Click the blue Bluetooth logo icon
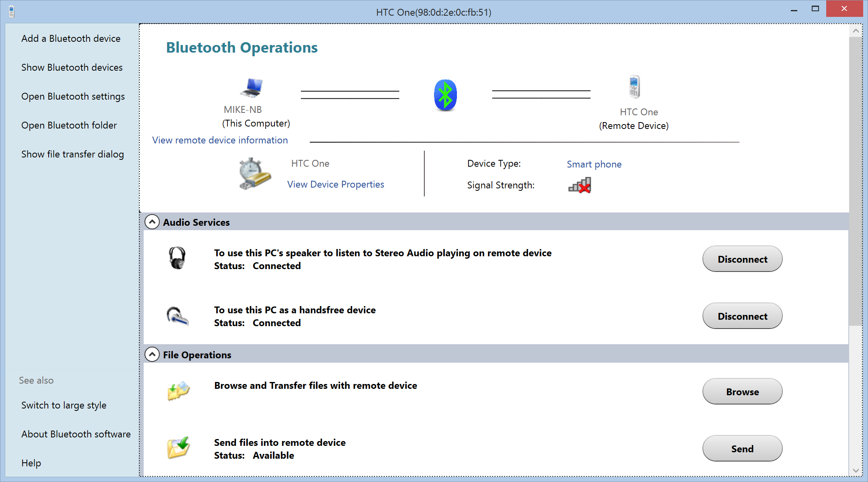Image resolution: width=868 pixels, height=482 pixels. [x=445, y=95]
